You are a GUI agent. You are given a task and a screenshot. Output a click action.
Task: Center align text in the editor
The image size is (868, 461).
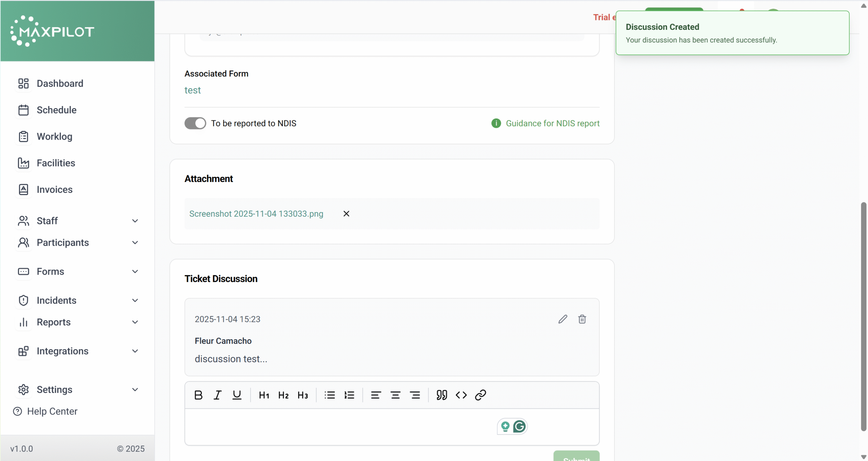[x=395, y=395]
